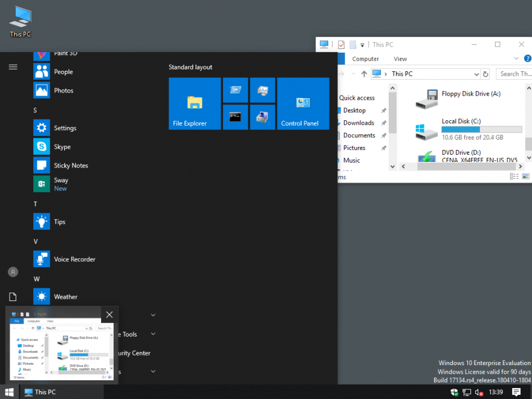This screenshot has width=532, height=399.
Task: Go up one level in Explorer
Action: coord(364,74)
